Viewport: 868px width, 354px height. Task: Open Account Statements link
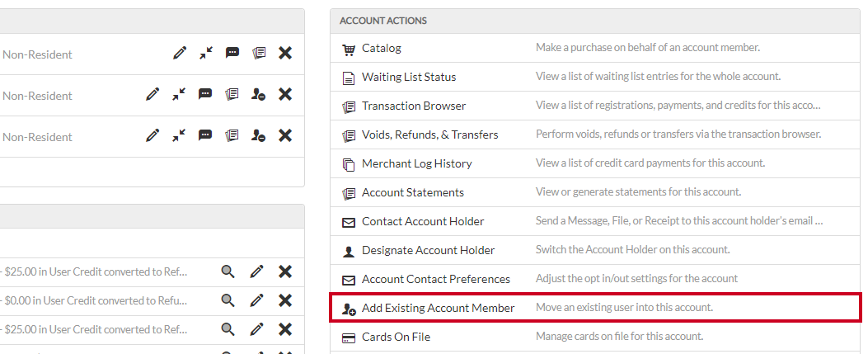point(413,192)
